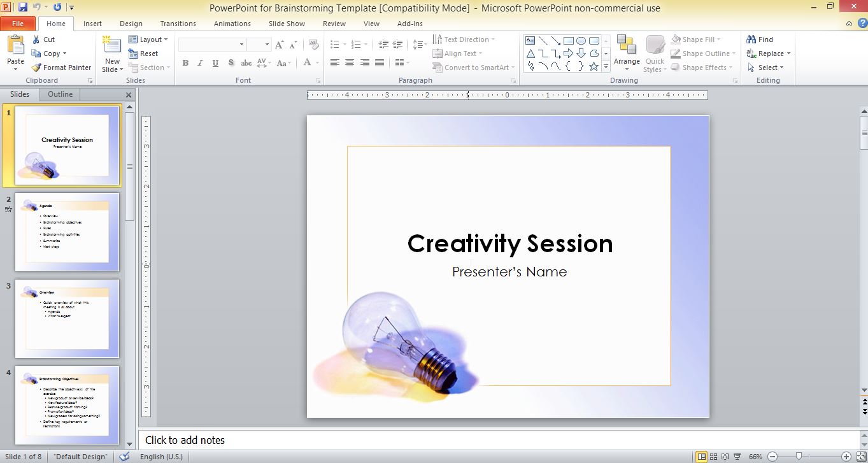The width and height of the screenshot is (868, 463).
Task: Switch to Slide Sorter view
Action: click(x=713, y=457)
